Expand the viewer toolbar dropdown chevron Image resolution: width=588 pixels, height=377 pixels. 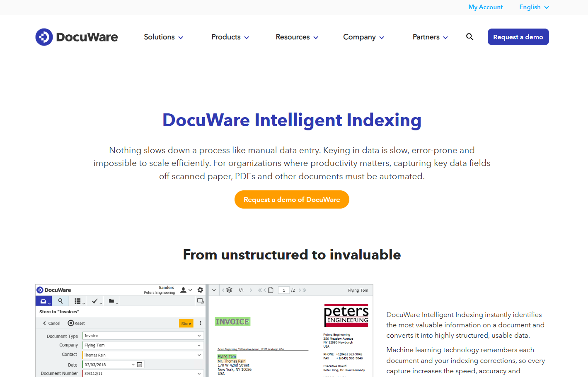214,290
